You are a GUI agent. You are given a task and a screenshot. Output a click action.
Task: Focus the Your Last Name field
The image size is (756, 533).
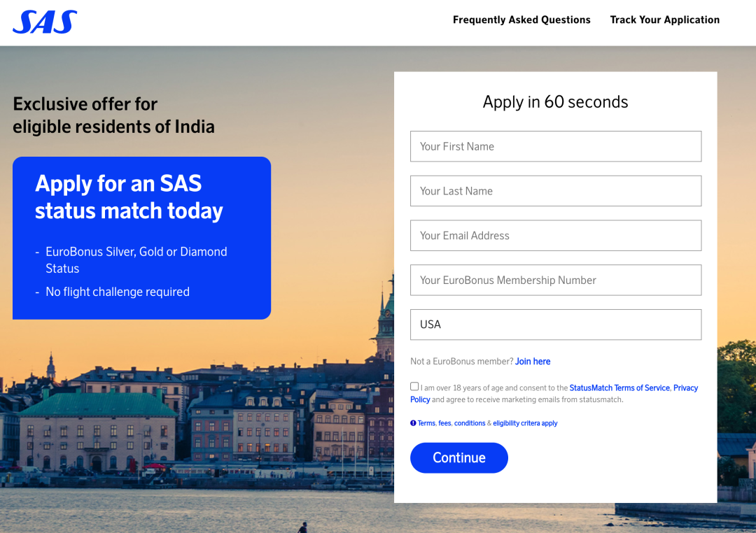point(555,191)
